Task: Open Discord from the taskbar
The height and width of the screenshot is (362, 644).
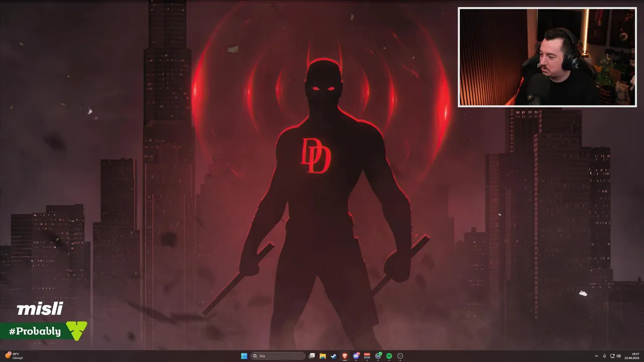Action: [356, 356]
